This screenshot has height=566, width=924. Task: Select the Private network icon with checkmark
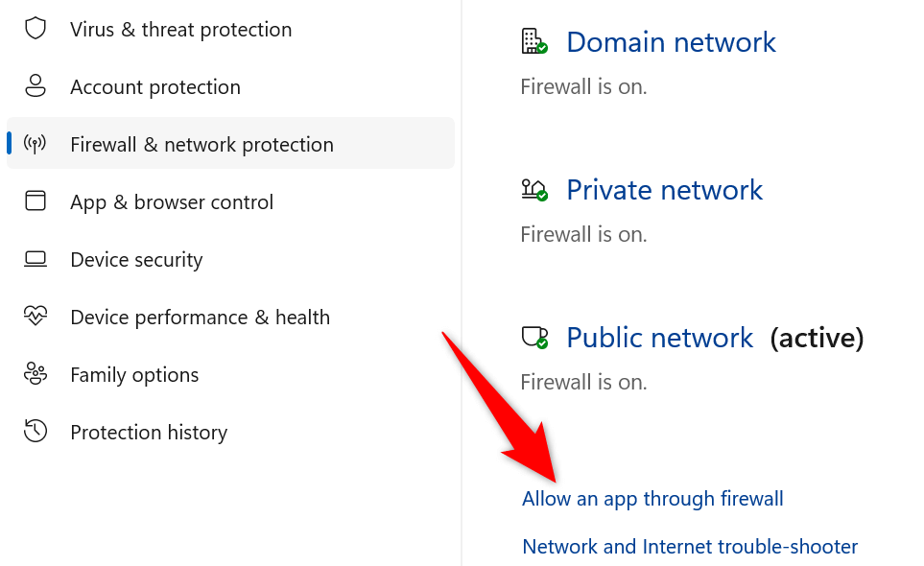point(534,189)
